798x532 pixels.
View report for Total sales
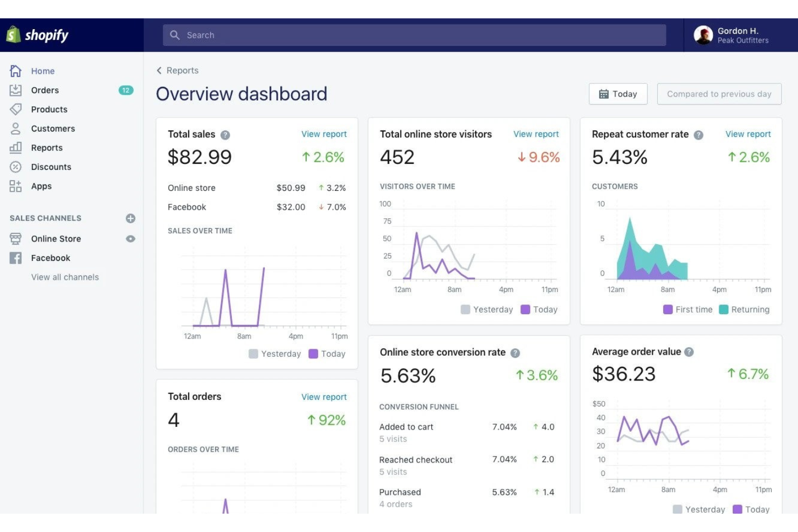coord(324,134)
